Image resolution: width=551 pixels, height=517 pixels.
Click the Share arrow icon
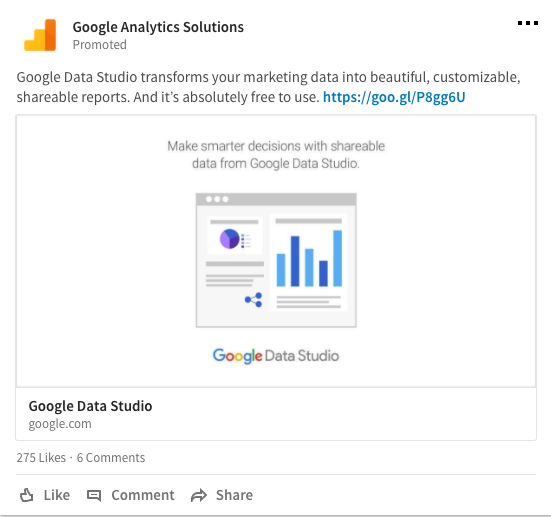tap(199, 496)
